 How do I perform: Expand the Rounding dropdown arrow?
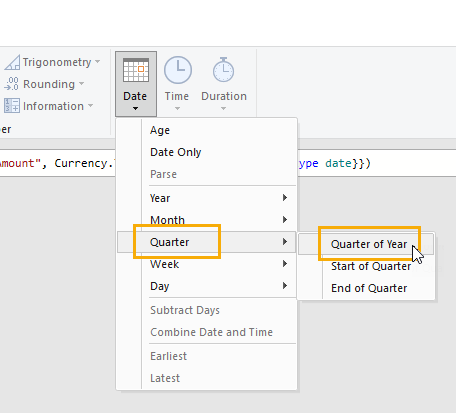[x=82, y=84]
